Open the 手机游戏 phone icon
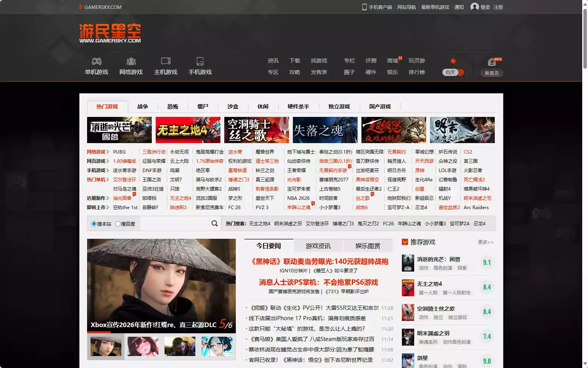The width and height of the screenshot is (588, 368). [200, 61]
